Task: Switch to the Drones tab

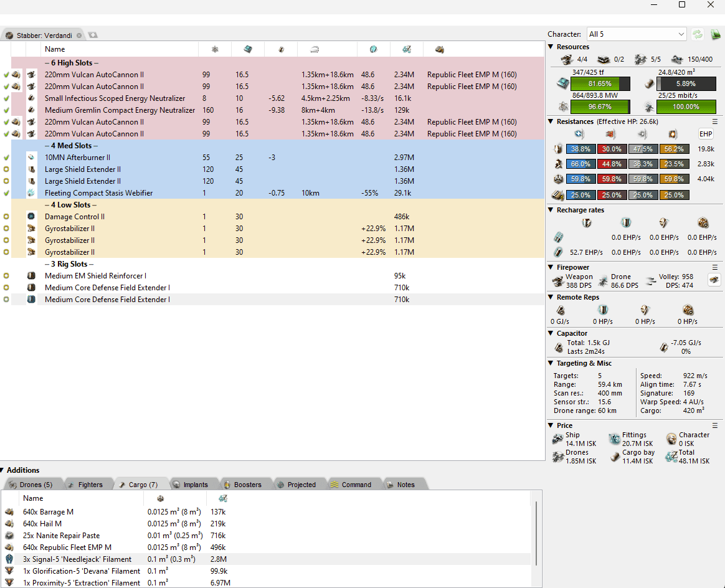Action: tap(31, 485)
